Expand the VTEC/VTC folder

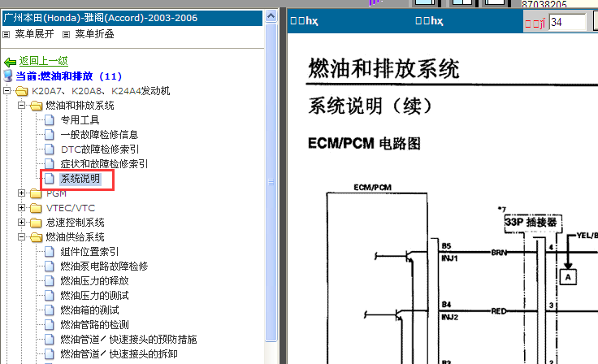pyautogui.click(x=21, y=207)
